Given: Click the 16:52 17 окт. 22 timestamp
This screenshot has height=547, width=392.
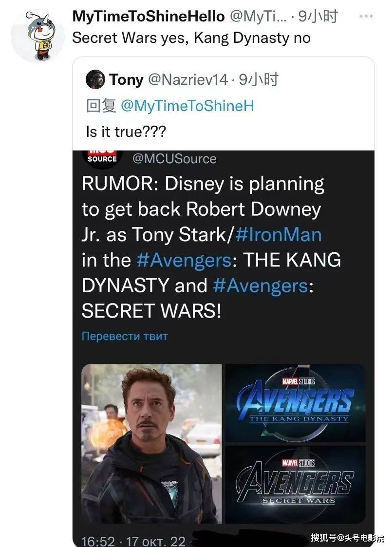Looking at the screenshot, I should point(133,541).
